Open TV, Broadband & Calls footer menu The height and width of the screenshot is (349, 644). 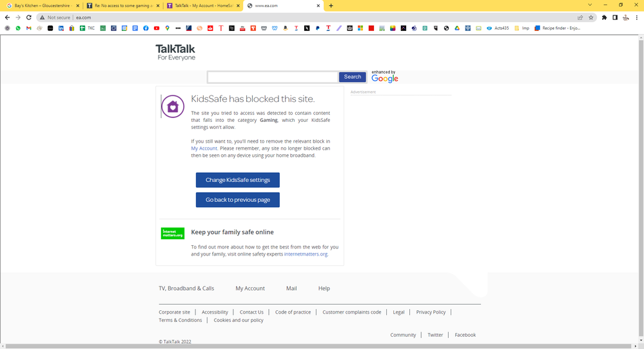(186, 288)
